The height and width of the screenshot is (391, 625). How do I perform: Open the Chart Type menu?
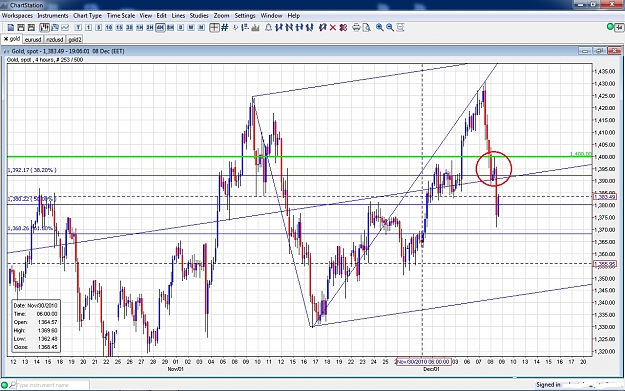pos(87,16)
